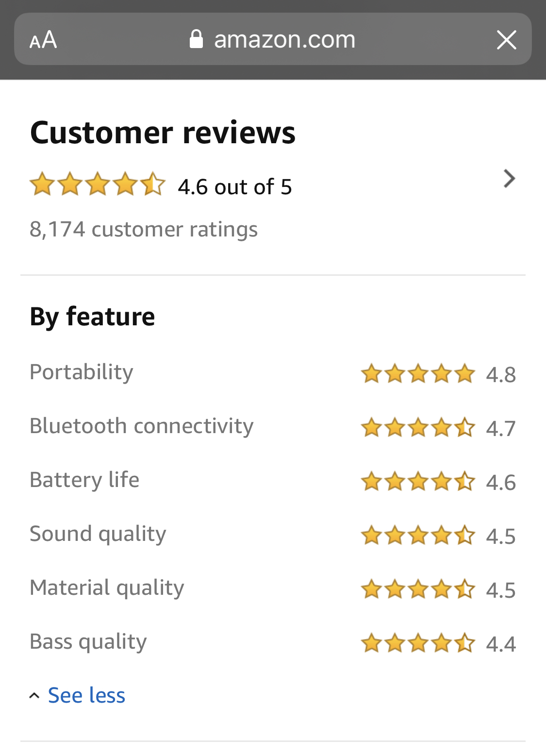
Task: Tap the Bass quality star rating
Action: 417,643
